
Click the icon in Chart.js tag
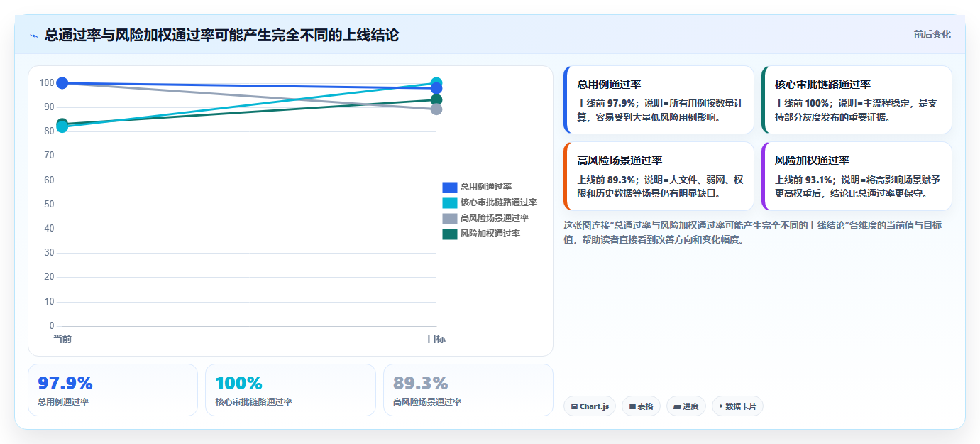(x=574, y=407)
